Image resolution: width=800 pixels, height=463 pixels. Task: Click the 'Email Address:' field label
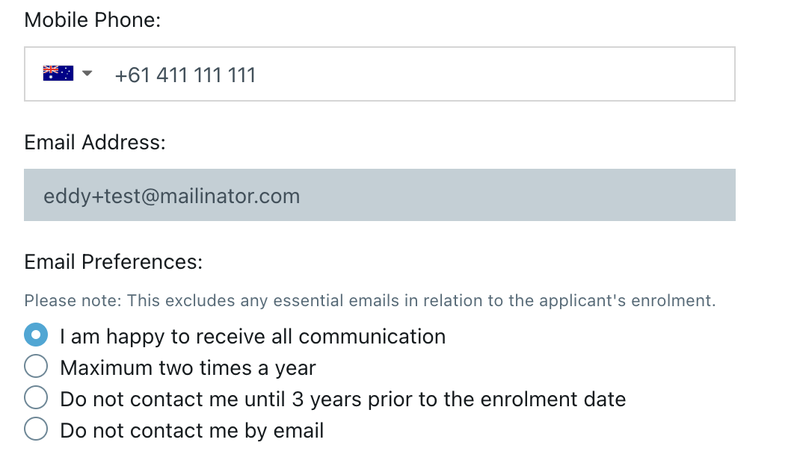95,142
